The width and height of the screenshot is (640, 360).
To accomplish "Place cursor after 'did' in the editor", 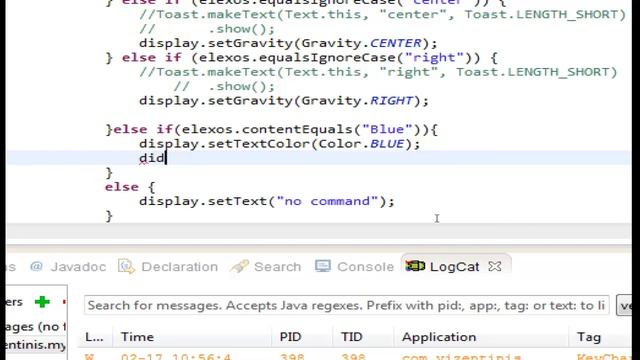I will [x=166, y=158].
